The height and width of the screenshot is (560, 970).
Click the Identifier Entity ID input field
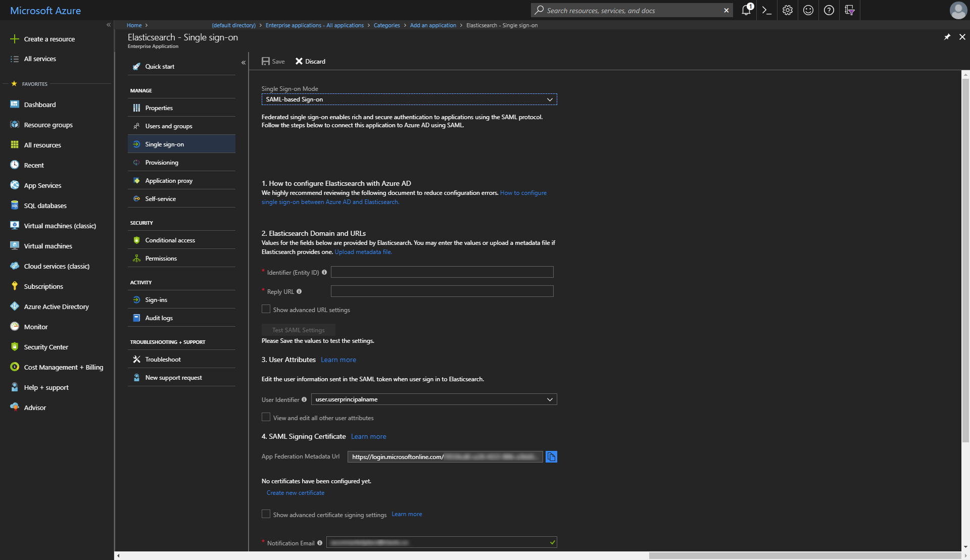click(x=443, y=271)
